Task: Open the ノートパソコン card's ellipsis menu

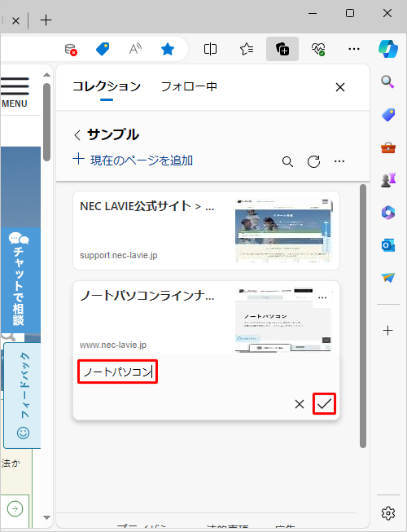Action: pyautogui.click(x=322, y=298)
